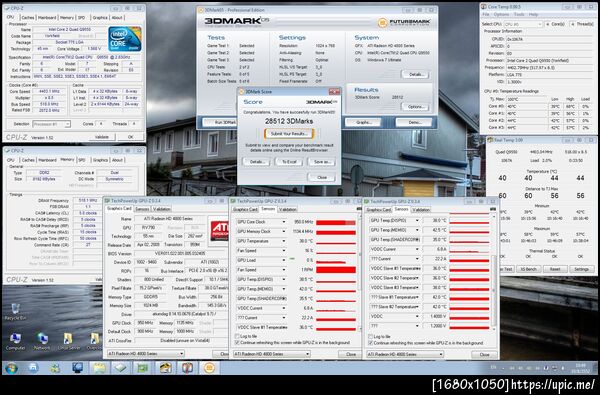The height and width of the screenshot is (395, 600).
Task: Click the Close button in the Score dialog
Action: pyautogui.click(x=321, y=177)
